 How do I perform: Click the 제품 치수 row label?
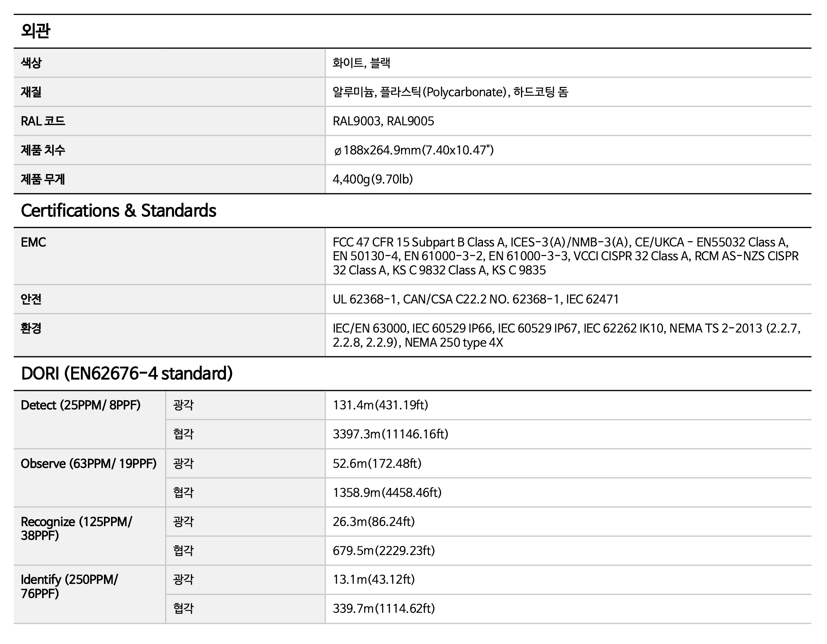click(43, 150)
